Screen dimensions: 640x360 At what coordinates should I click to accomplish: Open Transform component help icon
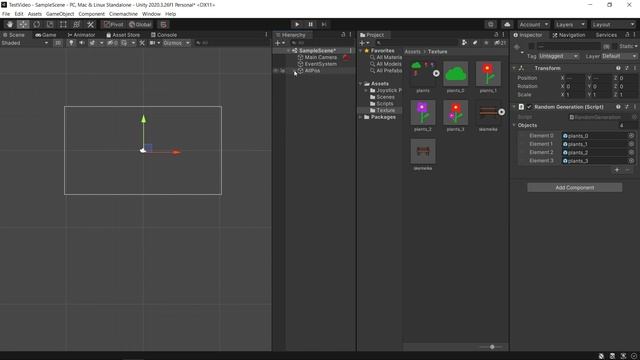[618, 68]
